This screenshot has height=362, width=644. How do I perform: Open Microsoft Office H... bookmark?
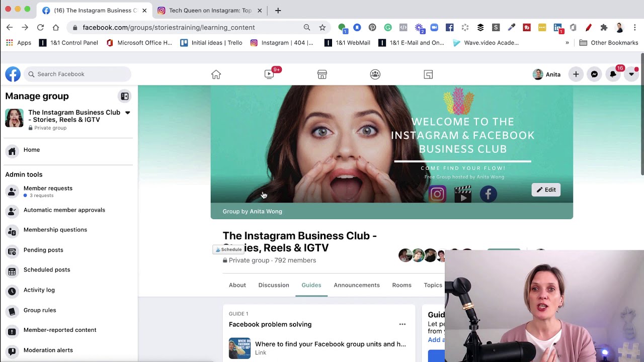click(x=139, y=43)
